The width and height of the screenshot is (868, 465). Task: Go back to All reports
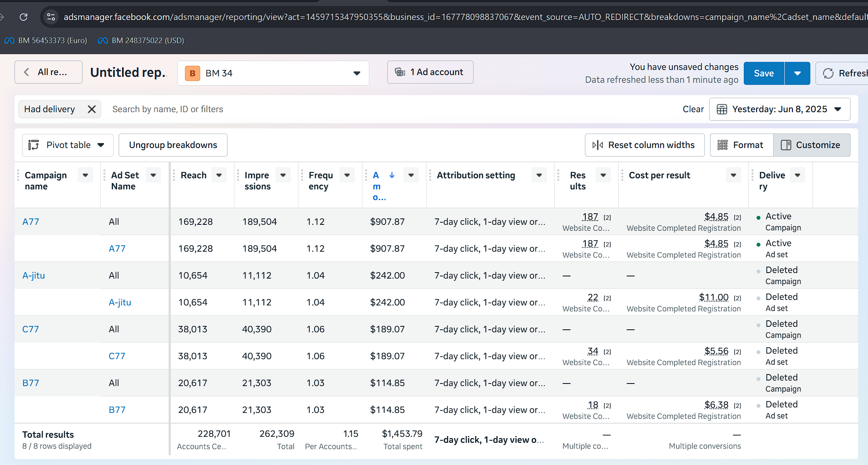click(48, 72)
